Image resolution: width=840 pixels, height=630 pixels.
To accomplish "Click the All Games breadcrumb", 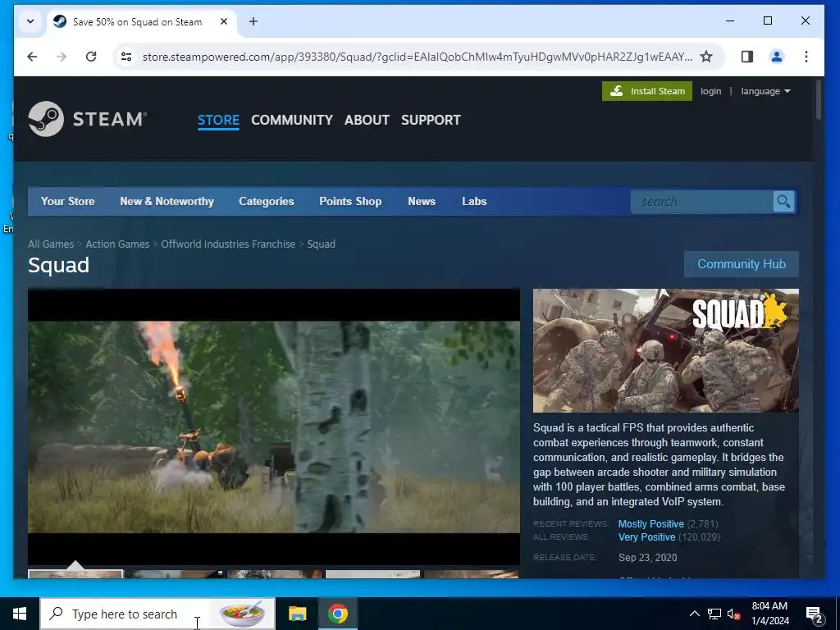I will [x=51, y=244].
